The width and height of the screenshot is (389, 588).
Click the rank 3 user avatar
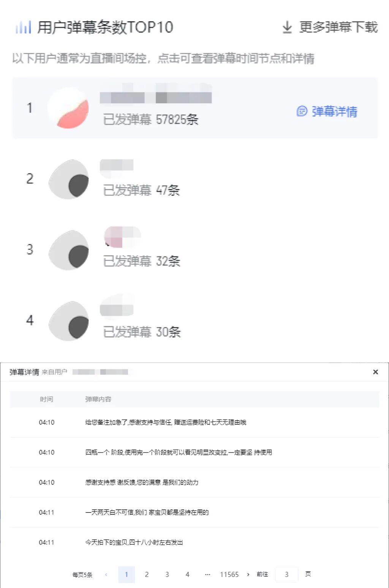point(68,250)
